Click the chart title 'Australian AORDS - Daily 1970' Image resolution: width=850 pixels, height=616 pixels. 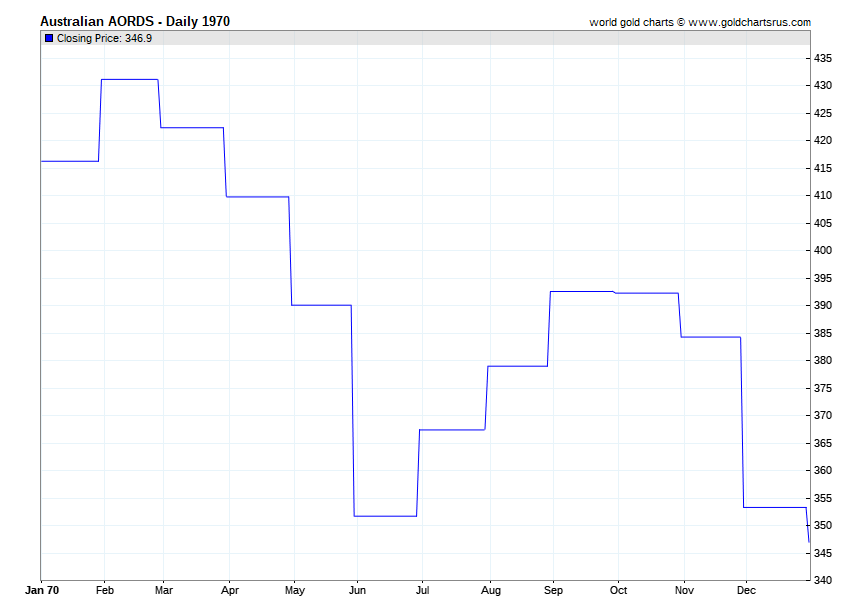coord(135,22)
